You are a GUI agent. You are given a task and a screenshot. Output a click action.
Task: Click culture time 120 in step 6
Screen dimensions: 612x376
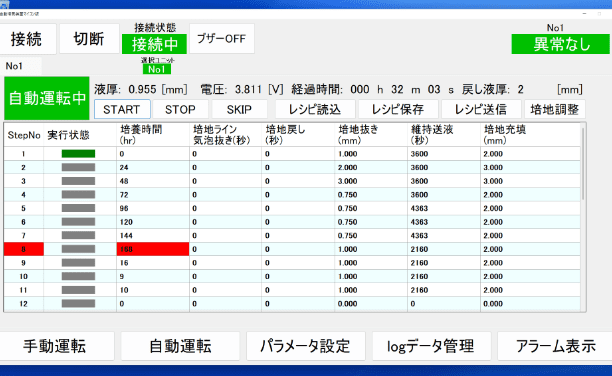pyautogui.click(x=153, y=222)
